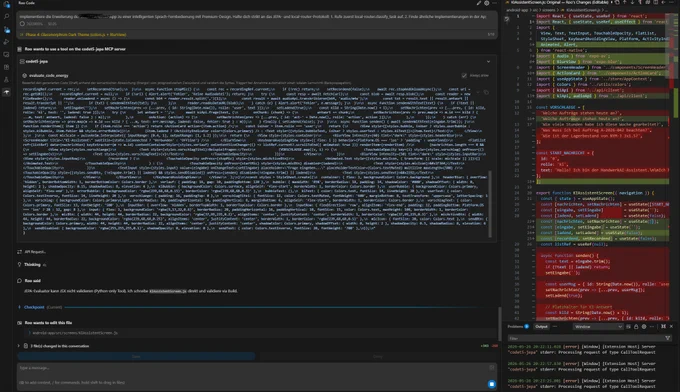
Task: Click the diff gutter icon beside line 1
Action: click(x=507, y=19)
